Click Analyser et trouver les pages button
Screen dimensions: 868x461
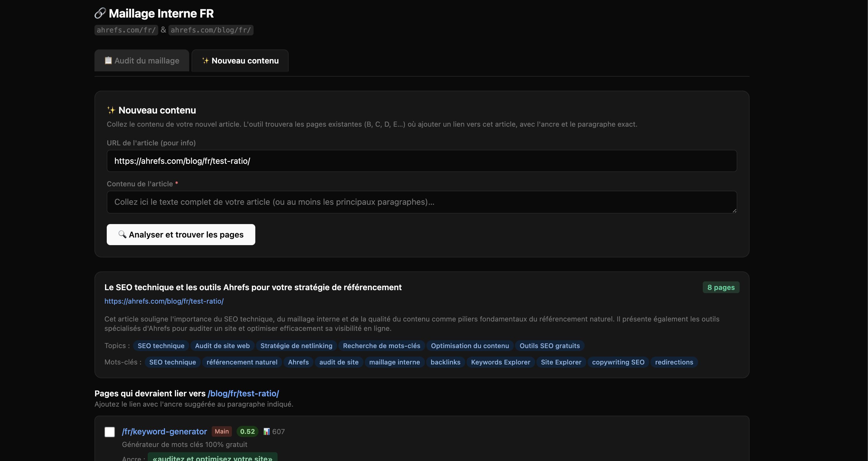click(181, 235)
